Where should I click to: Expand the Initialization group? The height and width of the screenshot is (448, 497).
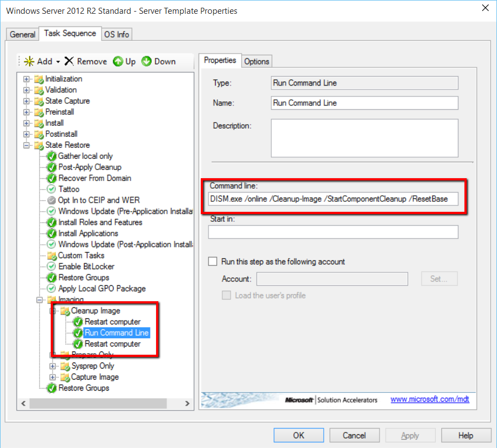point(26,79)
